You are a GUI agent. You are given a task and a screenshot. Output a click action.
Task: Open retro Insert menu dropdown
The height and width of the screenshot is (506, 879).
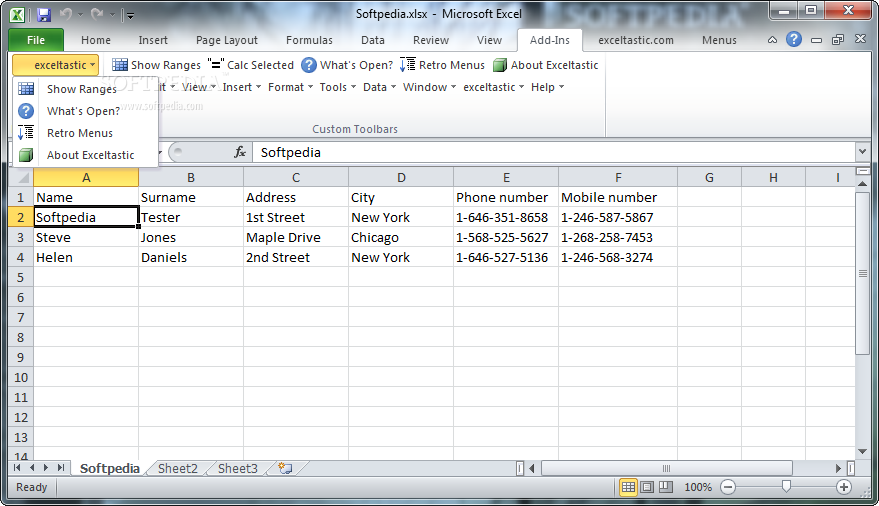pos(242,87)
